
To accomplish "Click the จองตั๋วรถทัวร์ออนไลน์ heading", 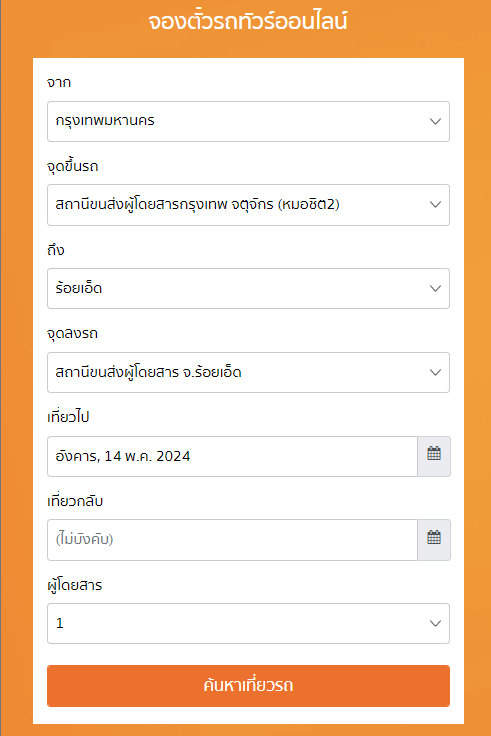I will pyautogui.click(x=248, y=21).
